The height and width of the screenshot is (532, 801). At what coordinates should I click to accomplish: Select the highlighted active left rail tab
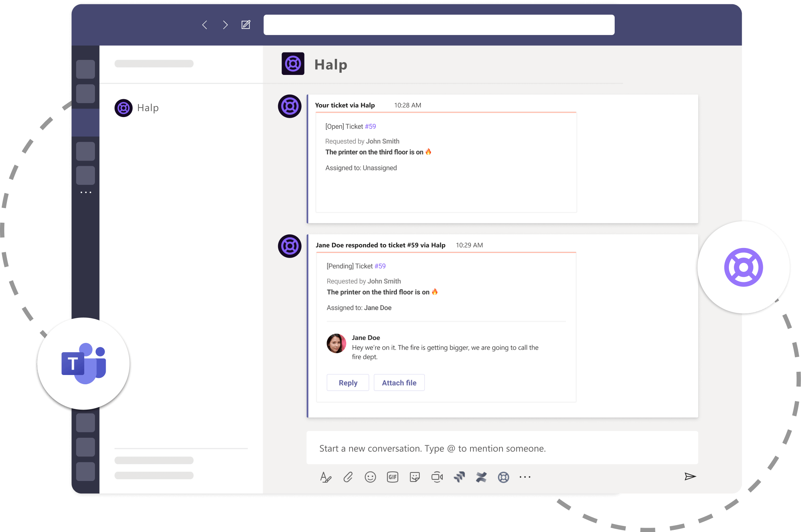click(86, 122)
